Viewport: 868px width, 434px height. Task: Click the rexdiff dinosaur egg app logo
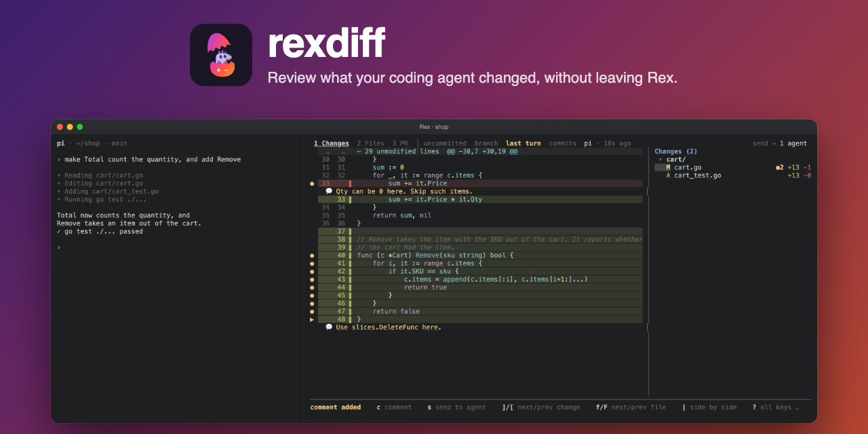(221, 55)
